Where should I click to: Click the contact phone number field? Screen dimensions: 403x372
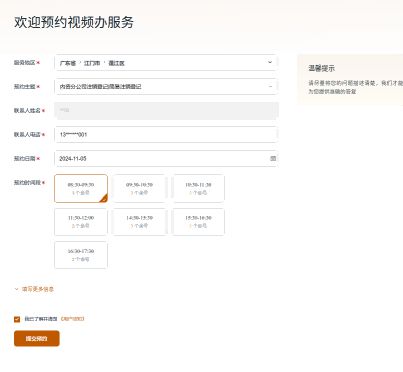(x=166, y=135)
